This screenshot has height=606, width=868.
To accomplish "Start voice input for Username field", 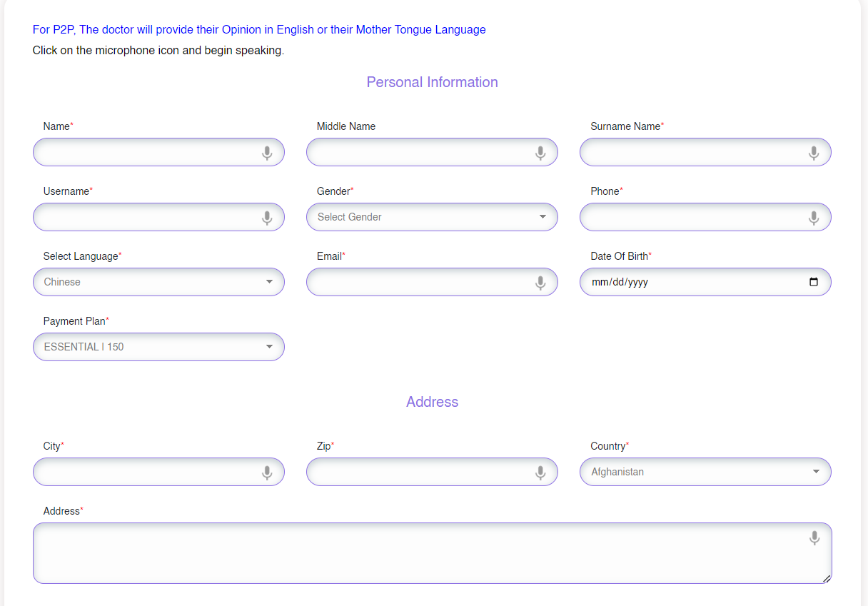I will coord(267,218).
